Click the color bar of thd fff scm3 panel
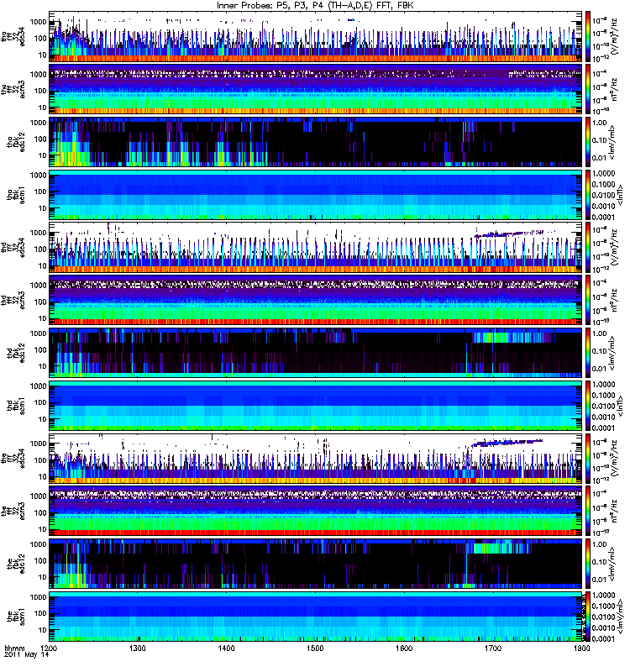 coord(588,300)
